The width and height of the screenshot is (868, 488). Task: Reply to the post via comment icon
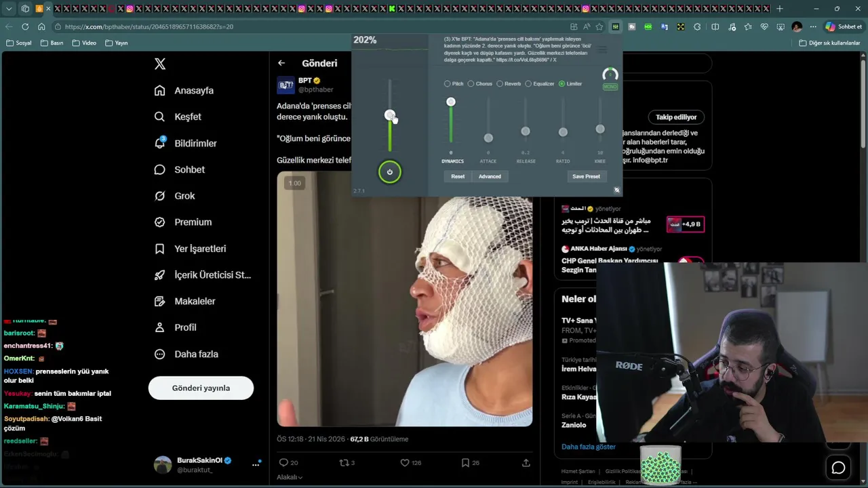click(283, 463)
